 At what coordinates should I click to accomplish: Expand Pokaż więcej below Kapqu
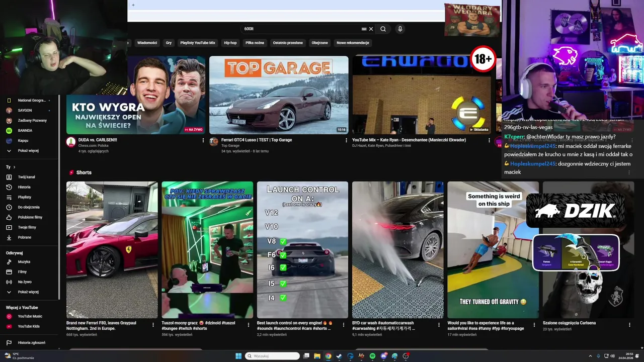pyautogui.click(x=28, y=150)
